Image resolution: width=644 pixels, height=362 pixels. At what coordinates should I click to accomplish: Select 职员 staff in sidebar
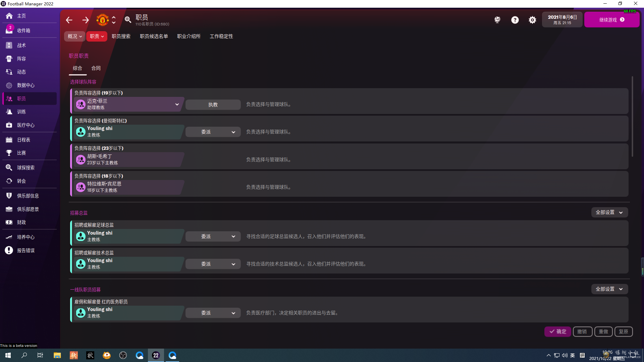(x=30, y=99)
